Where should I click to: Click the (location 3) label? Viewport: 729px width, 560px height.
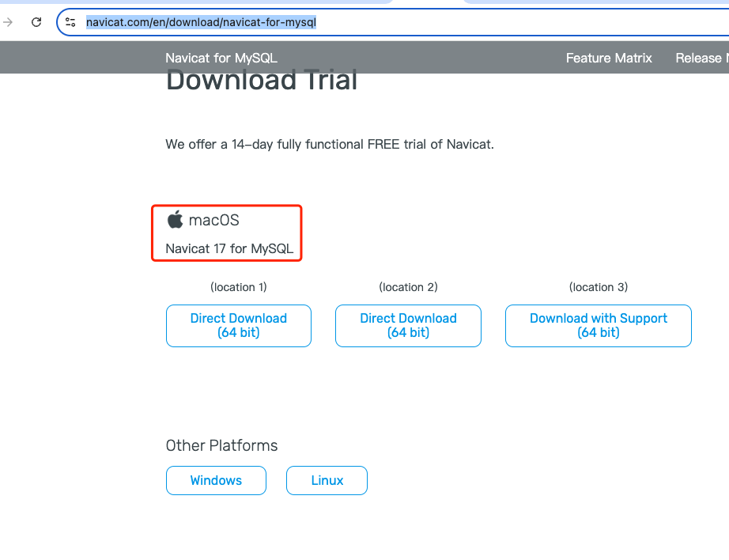click(599, 287)
